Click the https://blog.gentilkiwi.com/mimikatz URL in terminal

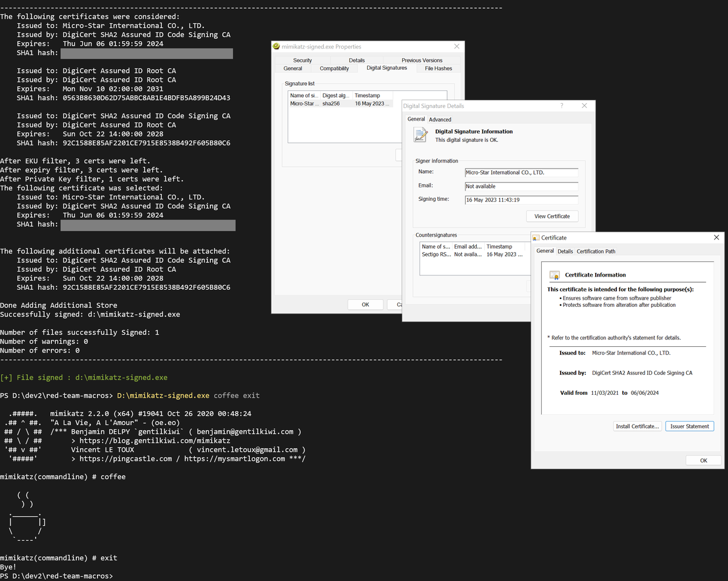coord(155,441)
